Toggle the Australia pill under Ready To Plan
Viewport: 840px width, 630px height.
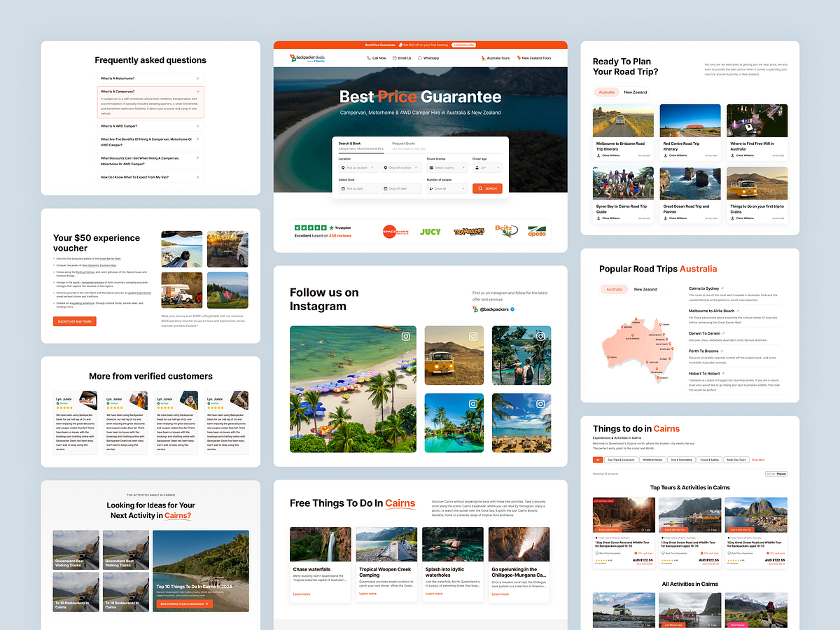607,92
